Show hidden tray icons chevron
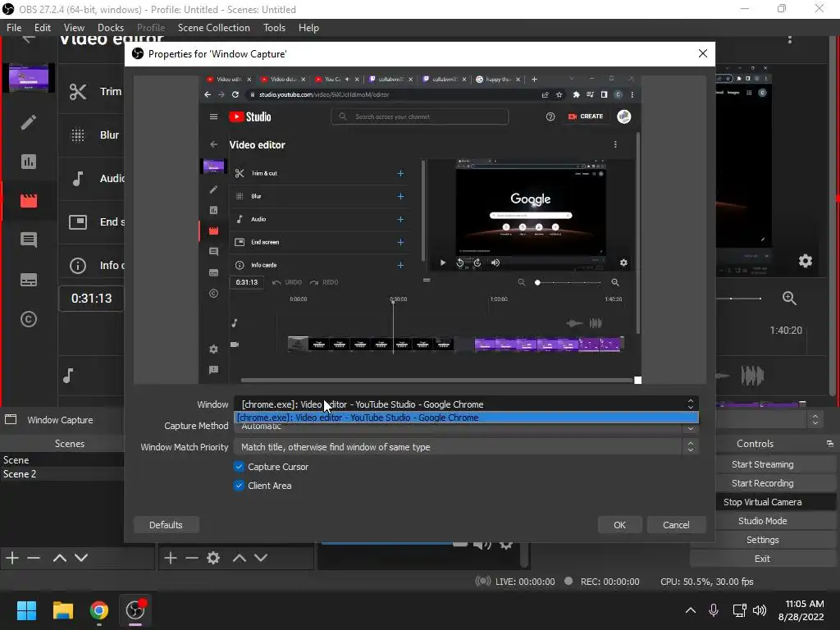The height and width of the screenshot is (630, 840). [691, 610]
